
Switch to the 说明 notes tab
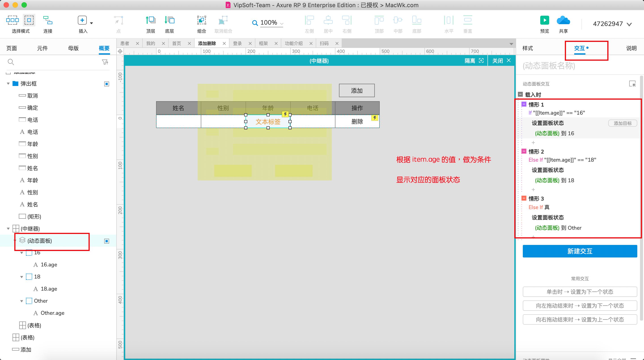631,48
